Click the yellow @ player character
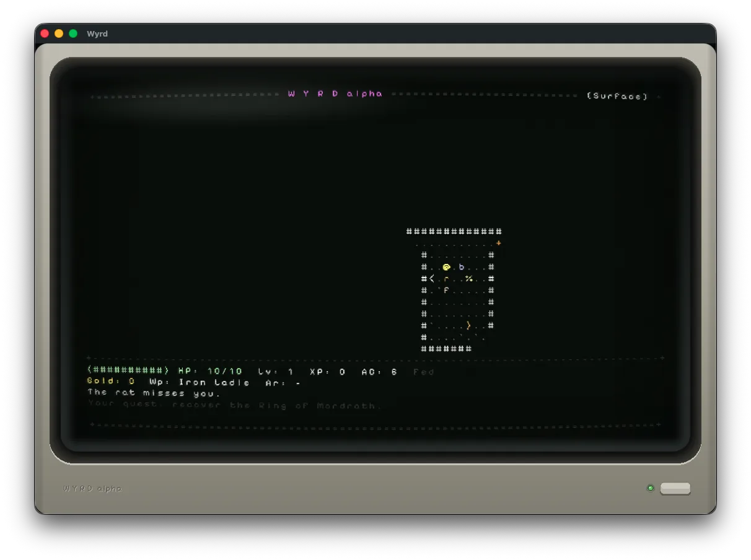751x560 pixels. (446, 267)
